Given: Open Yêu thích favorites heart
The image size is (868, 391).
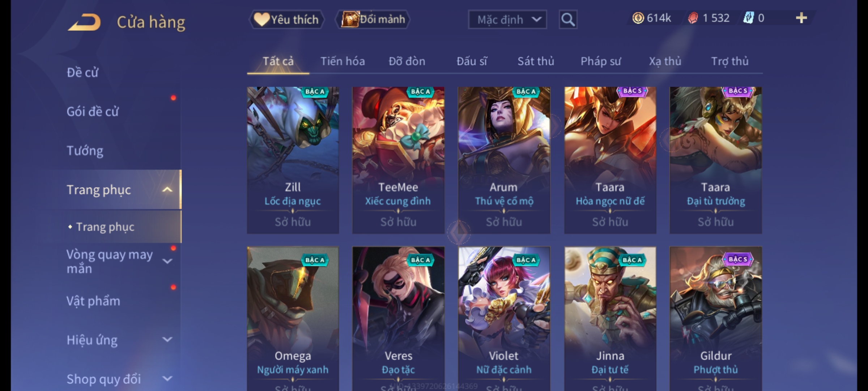Looking at the screenshot, I should pos(286,20).
